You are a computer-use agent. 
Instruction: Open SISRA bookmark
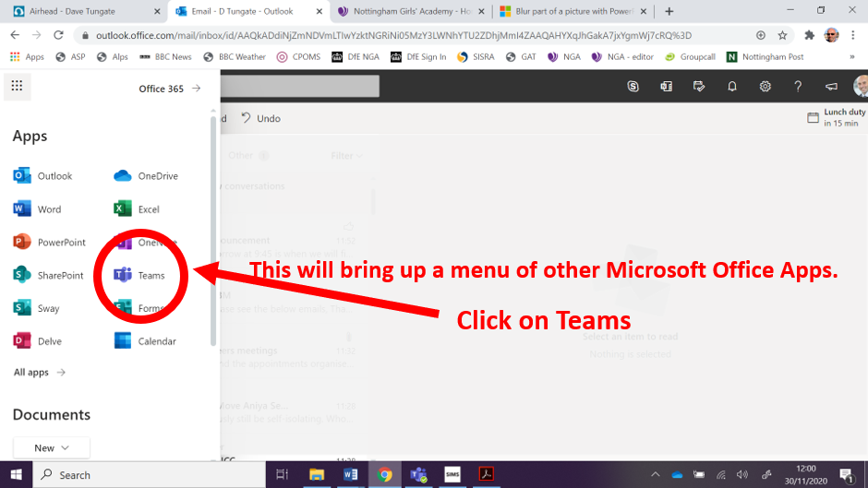(476, 57)
